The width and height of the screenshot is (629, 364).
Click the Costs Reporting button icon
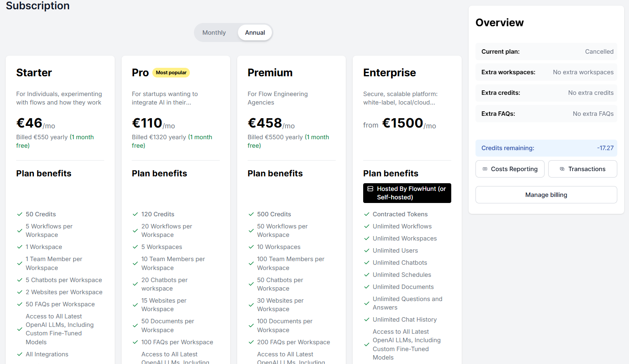485,169
